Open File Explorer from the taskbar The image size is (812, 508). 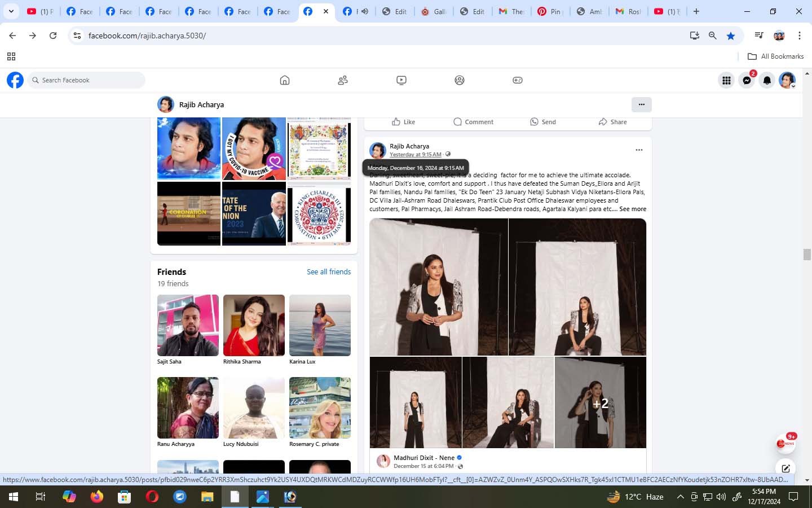208,497
